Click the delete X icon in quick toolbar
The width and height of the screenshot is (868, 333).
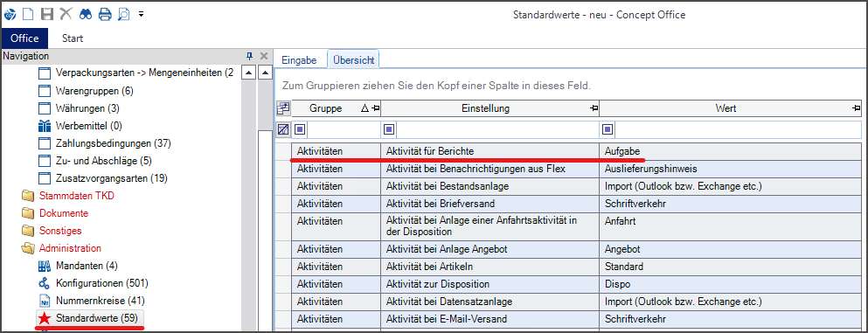coord(66,14)
